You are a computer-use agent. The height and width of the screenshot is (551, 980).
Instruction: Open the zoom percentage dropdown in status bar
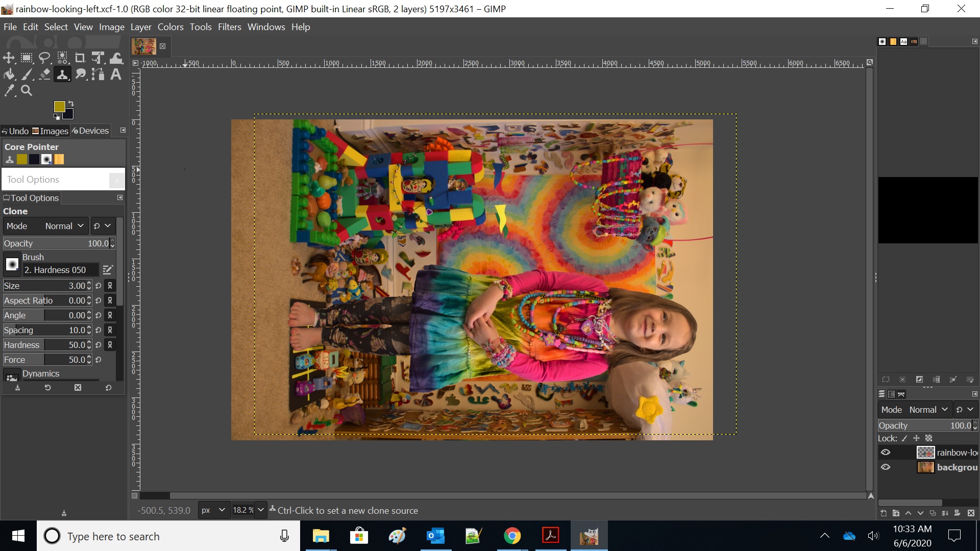[261, 510]
